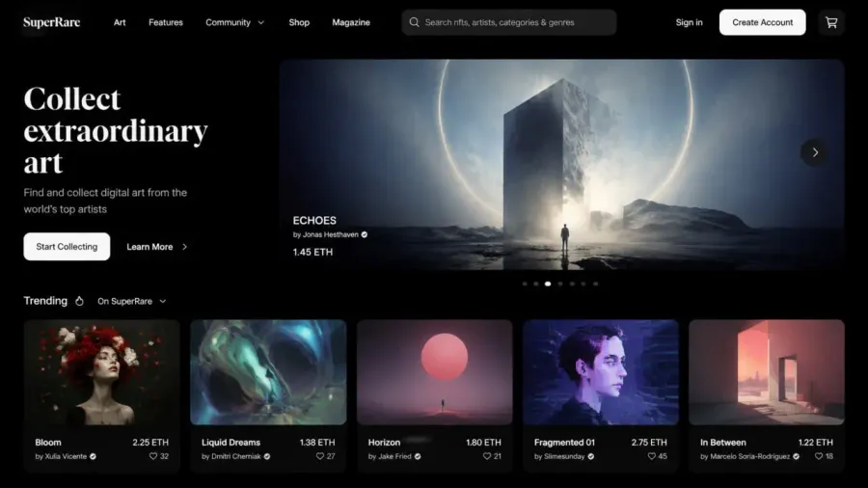Expand the Community menu chevron
Screen dimensions: 868x488
click(x=261, y=23)
